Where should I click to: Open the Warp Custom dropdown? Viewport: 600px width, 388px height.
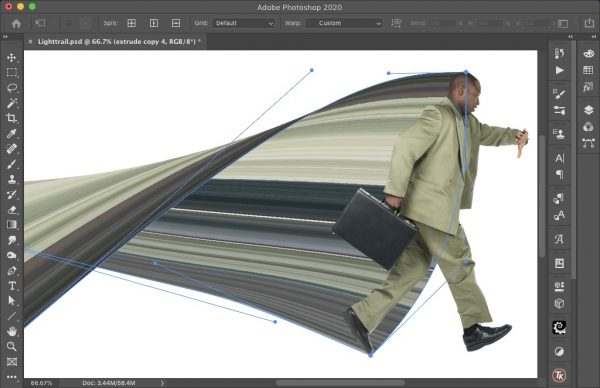pos(344,23)
